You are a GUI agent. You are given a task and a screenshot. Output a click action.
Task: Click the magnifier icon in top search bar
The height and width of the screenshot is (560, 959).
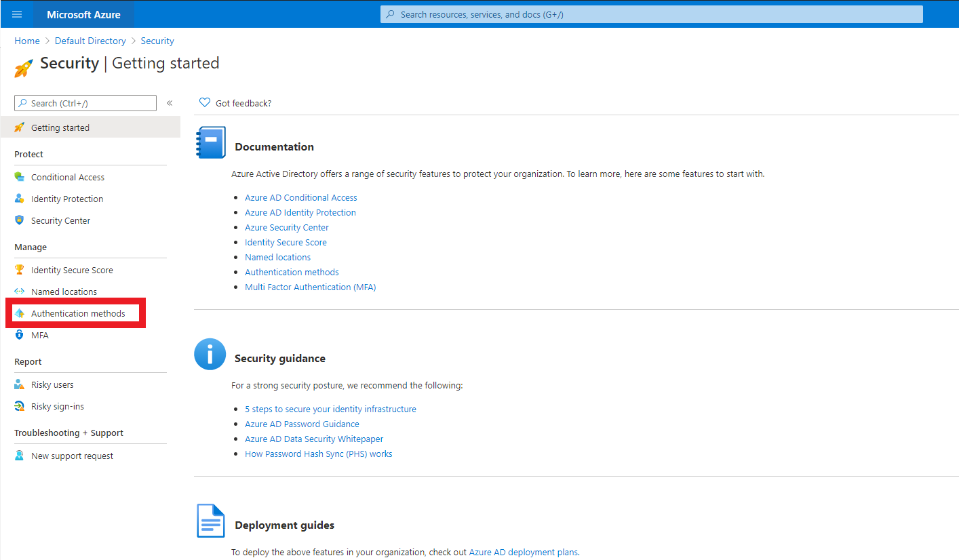point(390,14)
